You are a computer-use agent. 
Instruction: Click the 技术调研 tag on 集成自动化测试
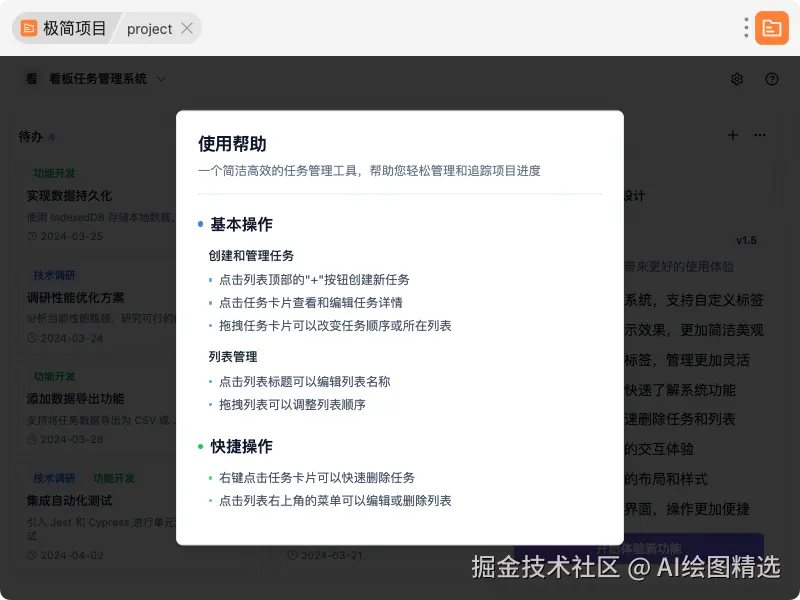tap(55, 477)
